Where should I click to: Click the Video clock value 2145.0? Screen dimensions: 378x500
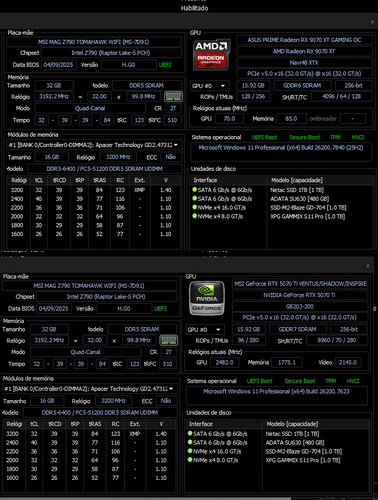click(348, 362)
